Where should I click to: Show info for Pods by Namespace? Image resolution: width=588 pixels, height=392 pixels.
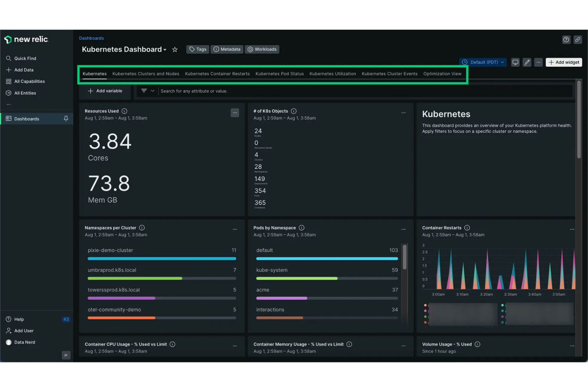[302, 228]
